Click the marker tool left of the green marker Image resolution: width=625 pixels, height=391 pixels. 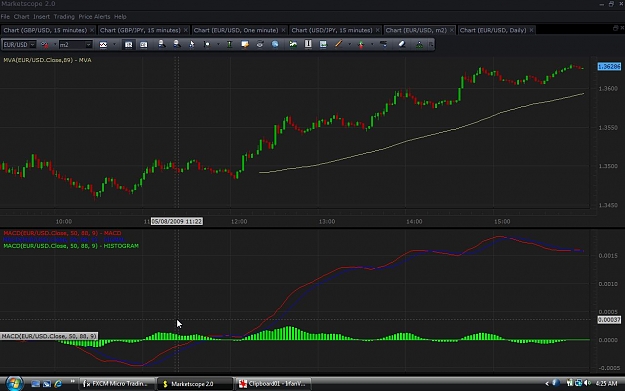[x=206, y=45]
